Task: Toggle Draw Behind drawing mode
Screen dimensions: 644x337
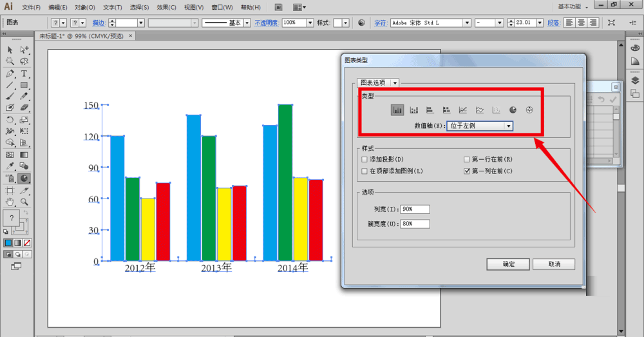Action: point(17,255)
